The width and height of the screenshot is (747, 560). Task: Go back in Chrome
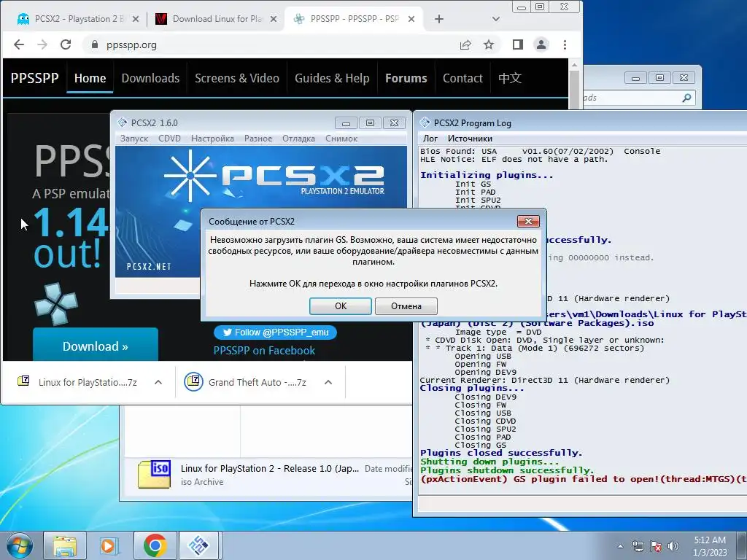(18, 44)
